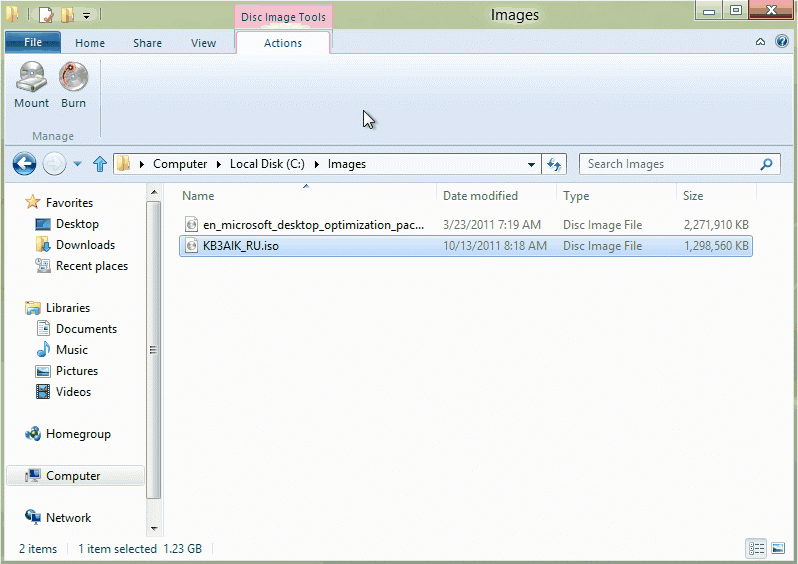Sort files by Date modified column
This screenshot has height=564, width=798.
496,195
